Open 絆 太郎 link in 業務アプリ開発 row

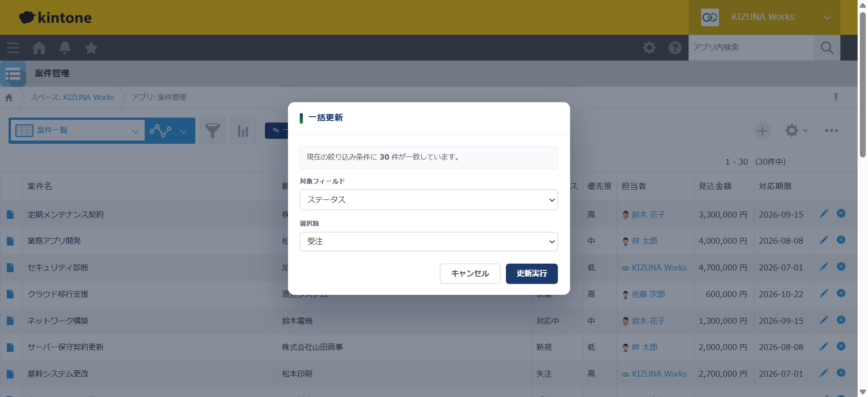point(645,241)
